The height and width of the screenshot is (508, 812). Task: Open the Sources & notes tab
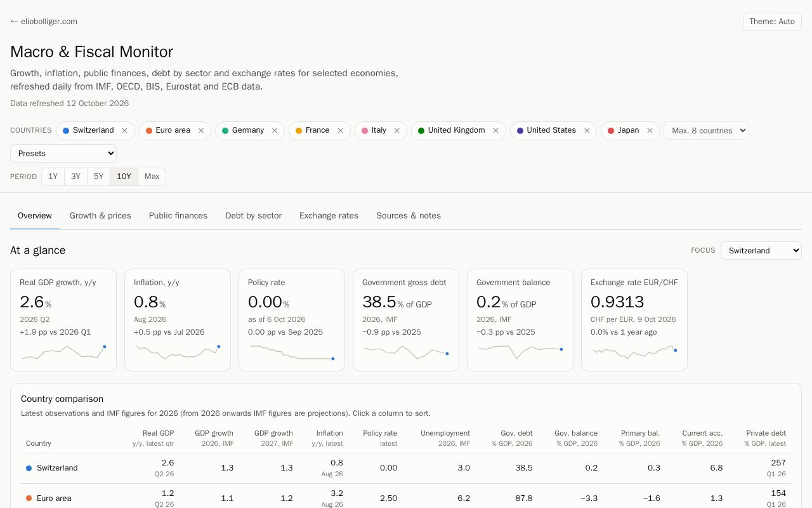point(409,216)
